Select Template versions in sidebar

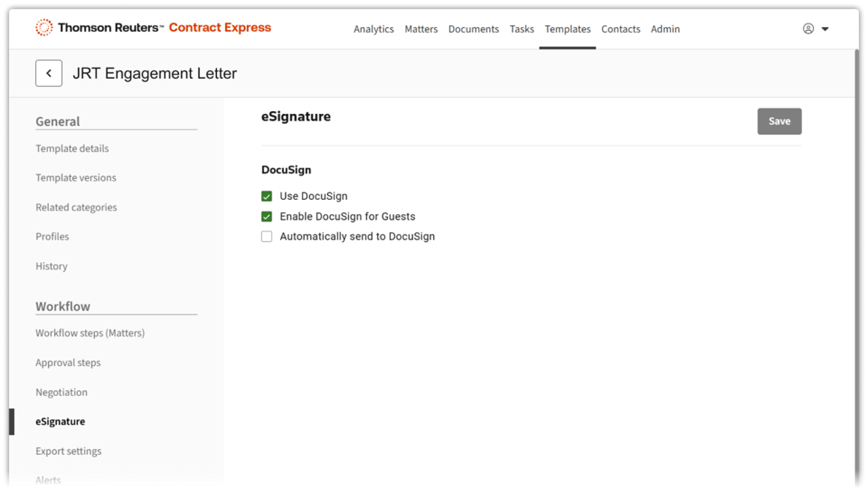point(76,178)
